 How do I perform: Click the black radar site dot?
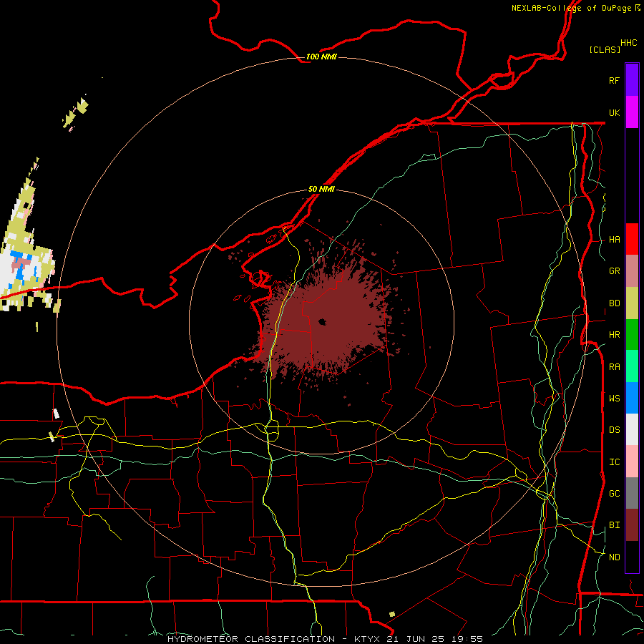click(x=322, y=322)
